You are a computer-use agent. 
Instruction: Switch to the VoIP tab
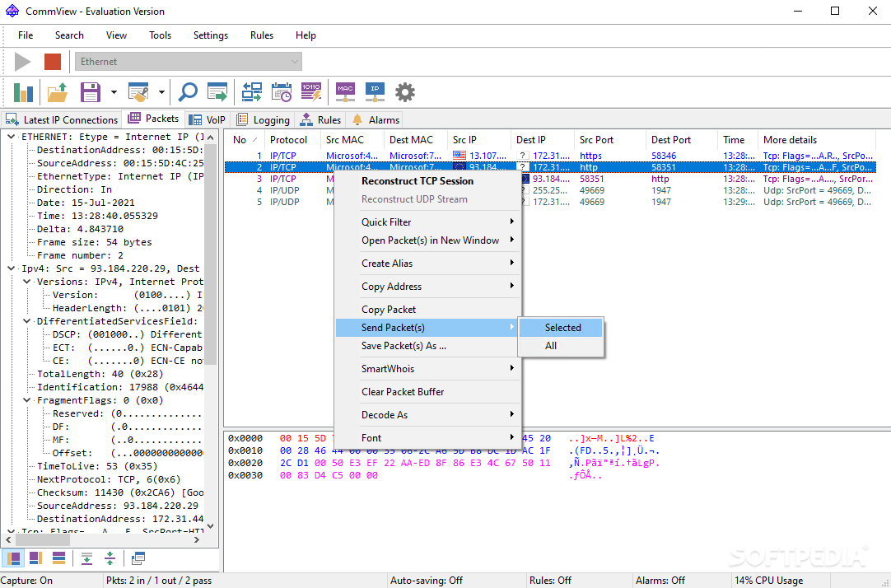point(208,120)
